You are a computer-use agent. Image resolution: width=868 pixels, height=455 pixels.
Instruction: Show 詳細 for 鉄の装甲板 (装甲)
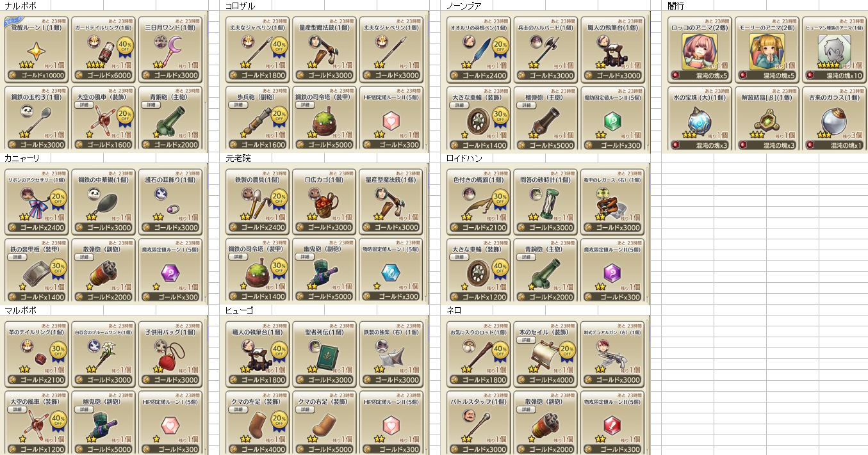19,257
